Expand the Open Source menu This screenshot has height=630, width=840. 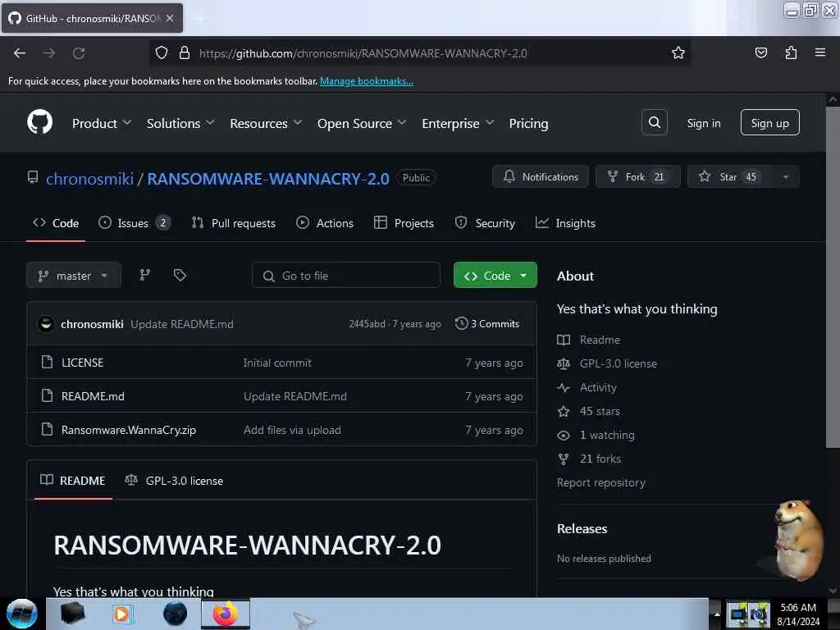[x=362, y=123]
